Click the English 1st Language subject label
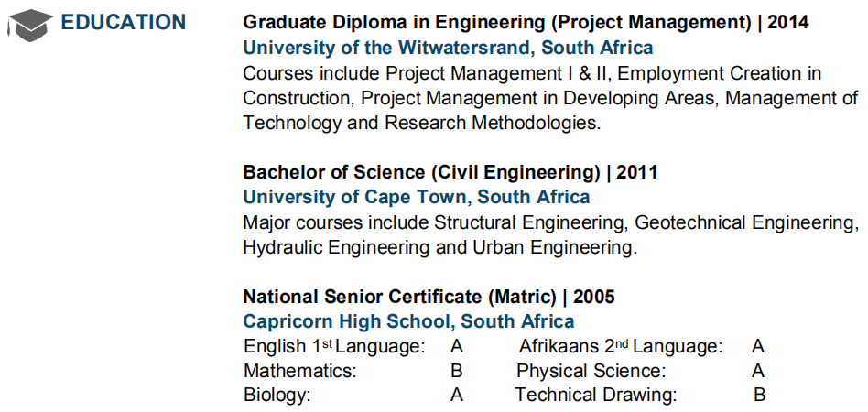 pos(334,347)
